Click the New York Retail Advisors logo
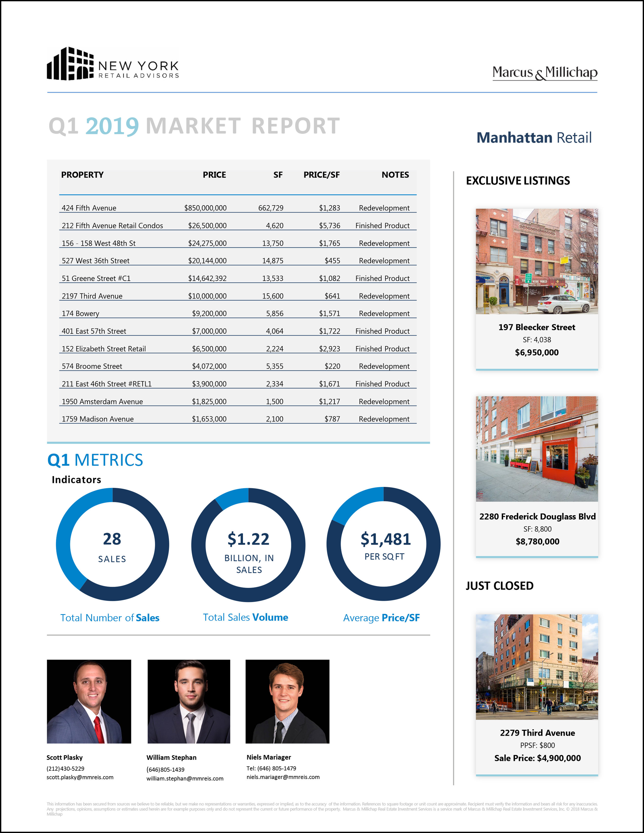Viewport: 644px width, 833px height. tap(113, 64)
